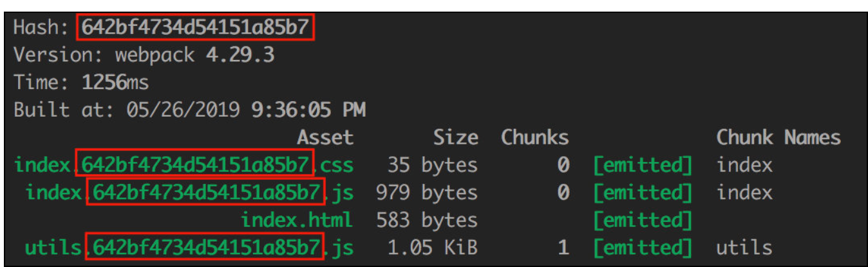Click the webpack version 4.29.3 text
868x267 pixels.
click(x=240, y=55)
